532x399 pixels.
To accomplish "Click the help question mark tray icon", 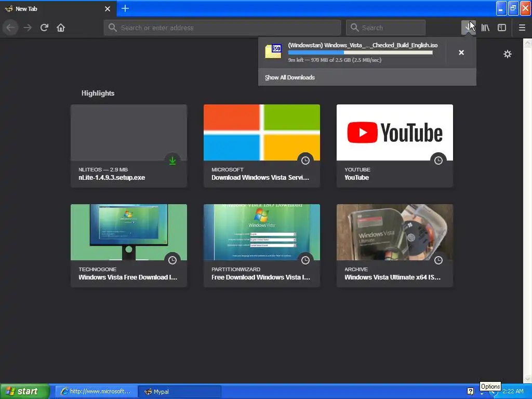I will pyautogui.click(x=470, y=391).
